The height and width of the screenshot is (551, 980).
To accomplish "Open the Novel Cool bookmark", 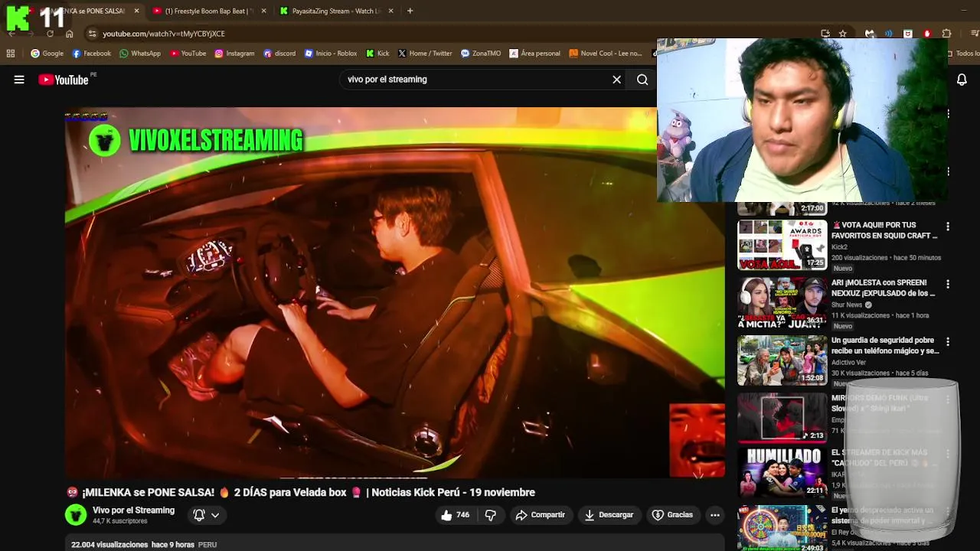I will pos(605,54).
